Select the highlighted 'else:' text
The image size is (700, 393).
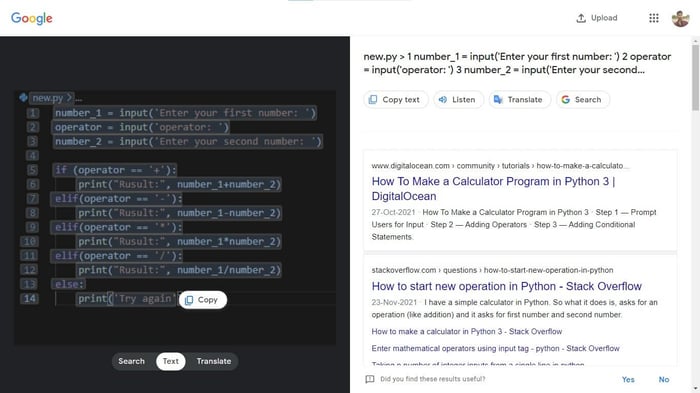click(69, 284)
